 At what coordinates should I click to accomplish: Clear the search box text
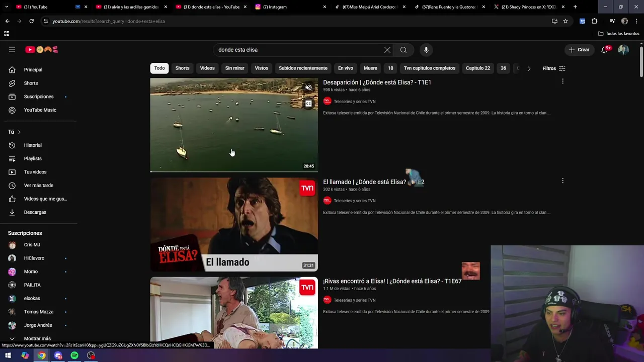point(387,50)
